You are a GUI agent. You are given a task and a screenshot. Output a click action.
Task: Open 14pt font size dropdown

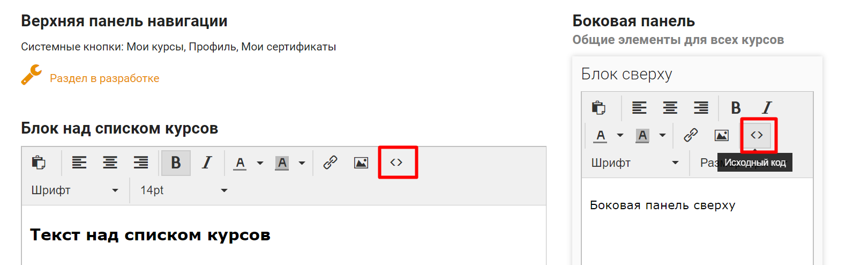[x=183, y=190]
